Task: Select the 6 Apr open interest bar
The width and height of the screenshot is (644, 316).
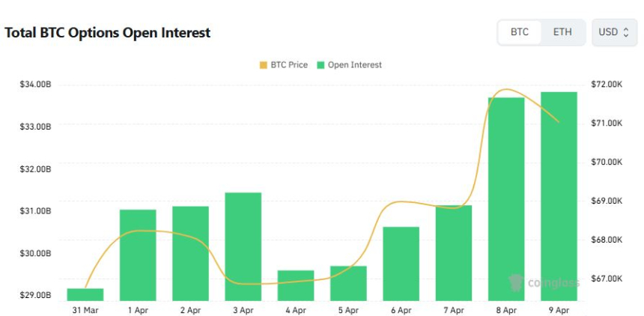Action: coord(401,263)
